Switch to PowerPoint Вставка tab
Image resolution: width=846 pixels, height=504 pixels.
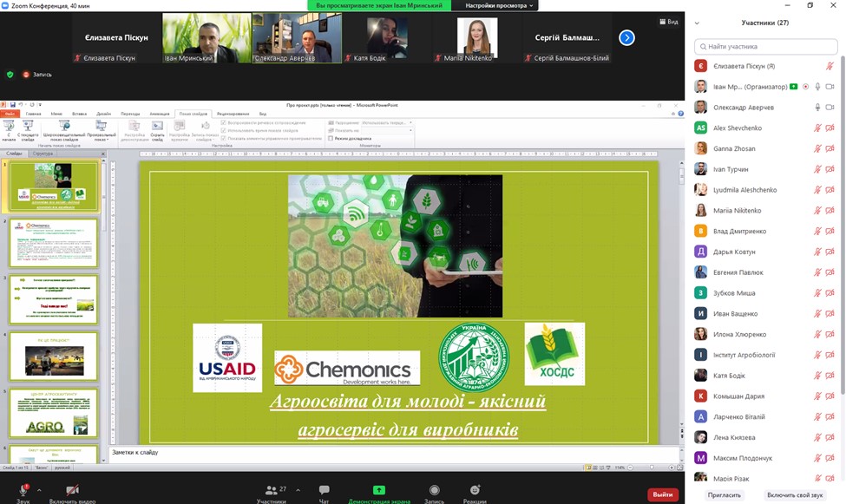[x=79, y=114]
